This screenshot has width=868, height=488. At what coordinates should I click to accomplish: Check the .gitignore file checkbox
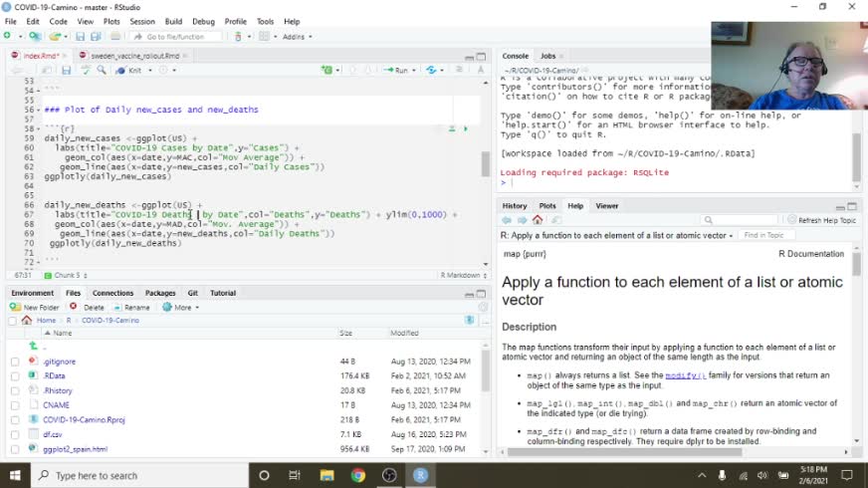pyautogui.click(x=15, y=362)
